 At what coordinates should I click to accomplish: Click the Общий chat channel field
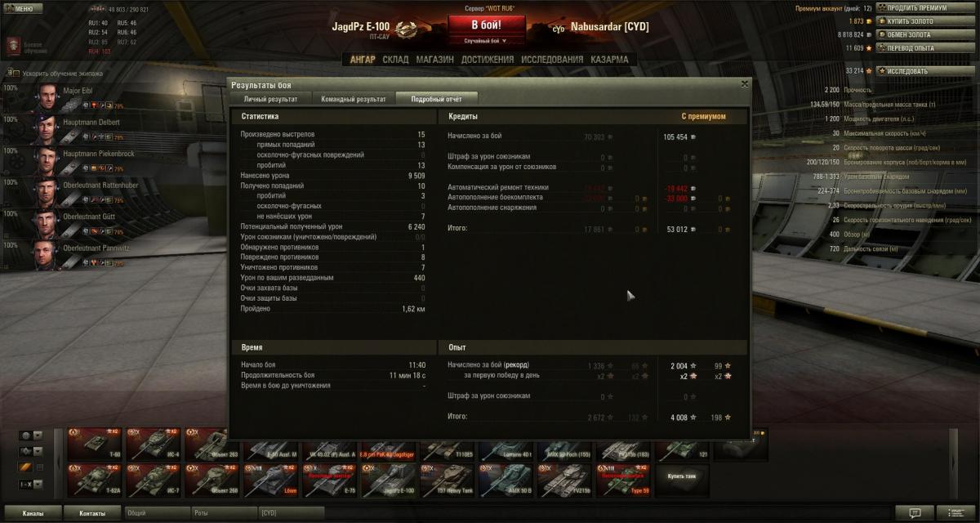[156, 513]
